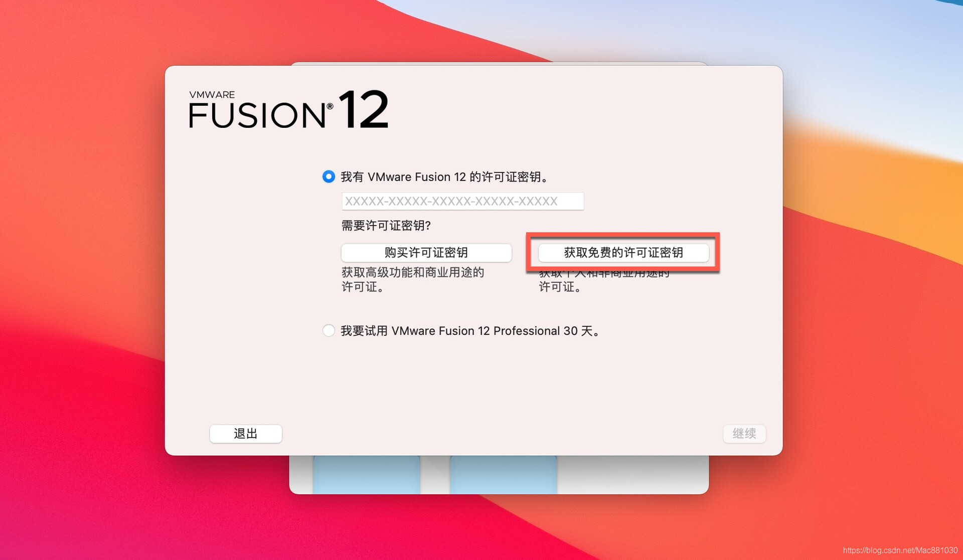The image size is (963, 560).
Task: Choose the 30-day Professional trial radio option
Action: click(x=329, y=330)
